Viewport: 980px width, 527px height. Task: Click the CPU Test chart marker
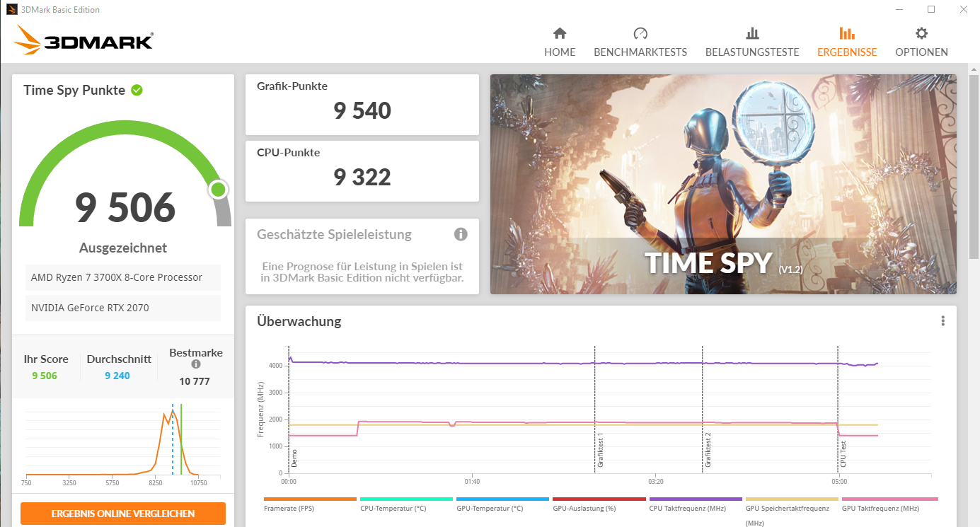[x=843, y=453]
